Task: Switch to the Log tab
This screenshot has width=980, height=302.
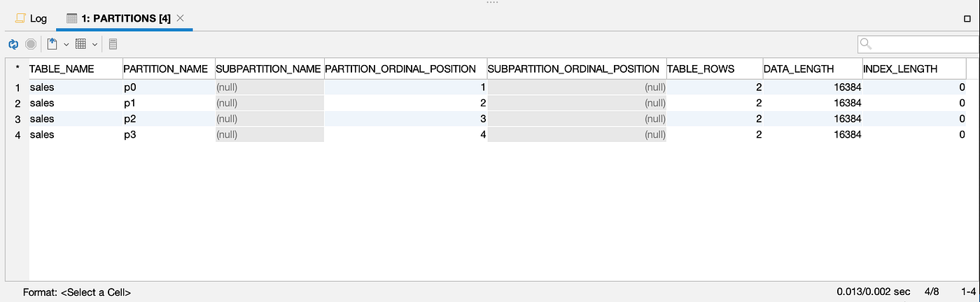Action: (31, 18)
